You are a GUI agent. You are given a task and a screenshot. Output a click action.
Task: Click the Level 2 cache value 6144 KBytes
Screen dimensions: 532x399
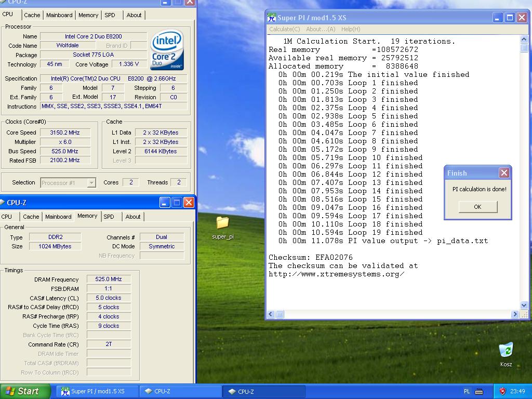tap(161, 151)
